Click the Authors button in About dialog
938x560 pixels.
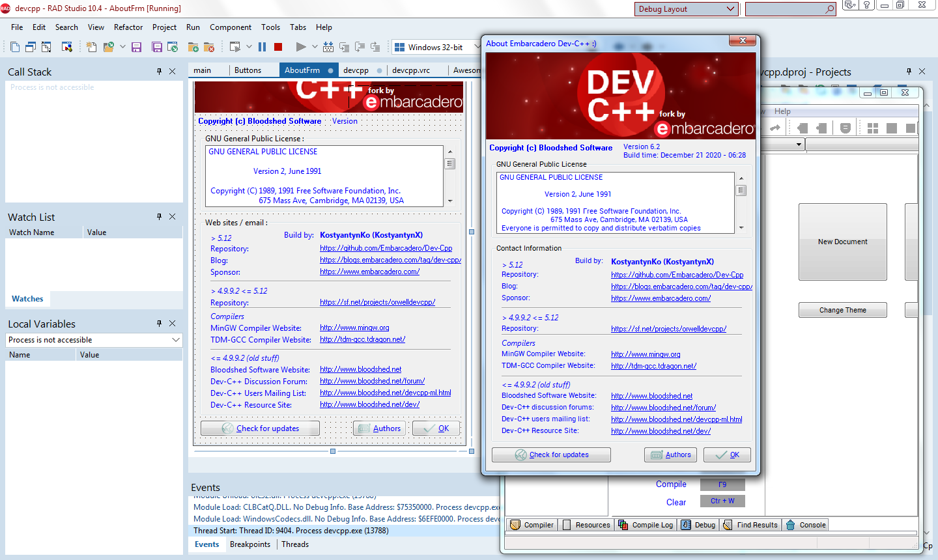(x=670, y=455)
